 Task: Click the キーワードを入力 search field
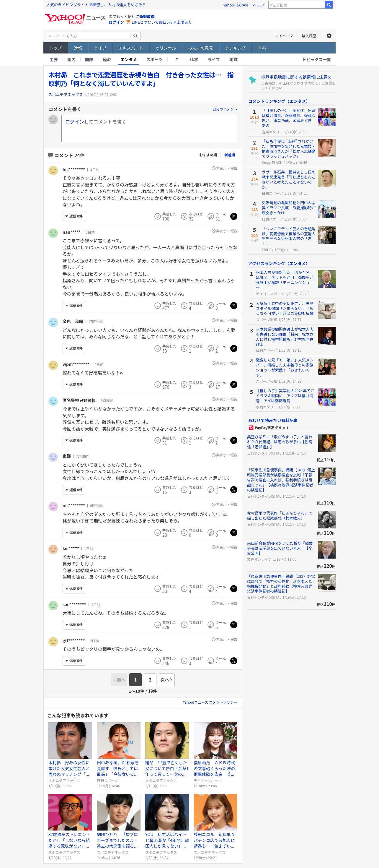tap(89, 36)
